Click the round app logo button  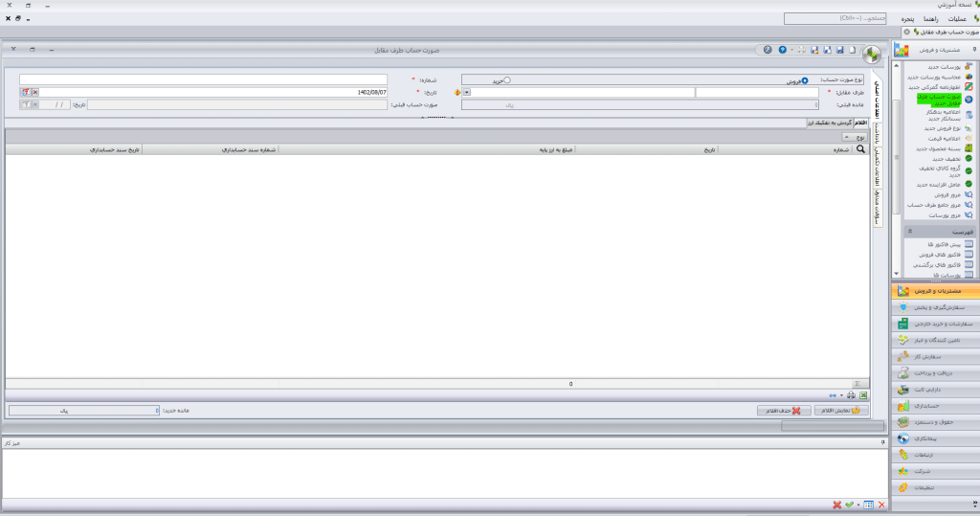[x=872, y=55]
